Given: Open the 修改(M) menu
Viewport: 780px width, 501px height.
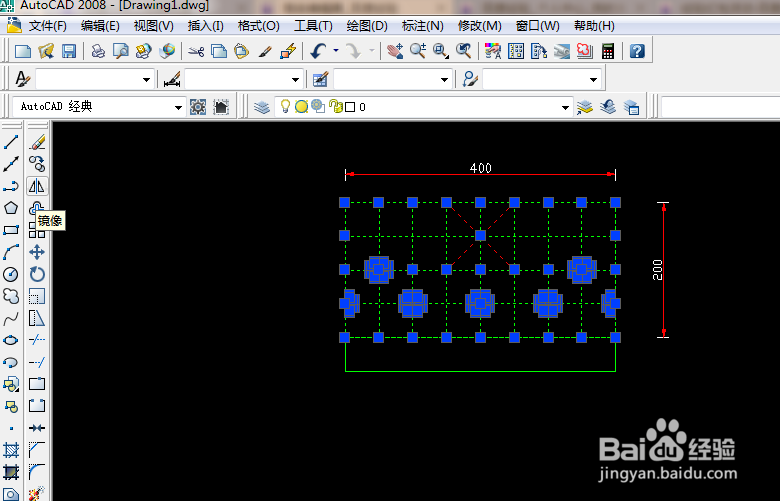Looking at the screenshot, I should [x=480, y=26].
